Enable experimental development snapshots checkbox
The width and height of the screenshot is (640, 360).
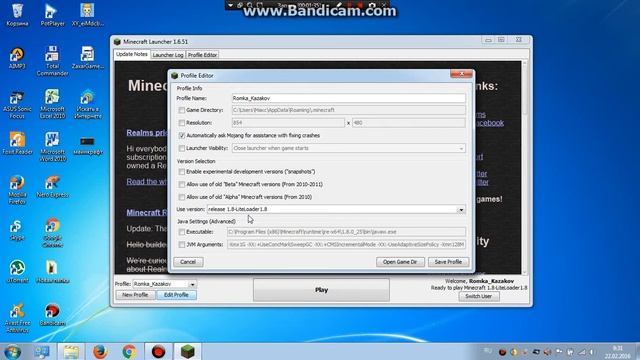coord(182,172)
